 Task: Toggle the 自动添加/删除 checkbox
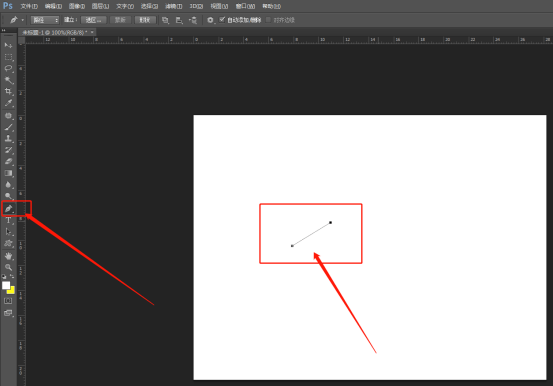pos(222,20)
